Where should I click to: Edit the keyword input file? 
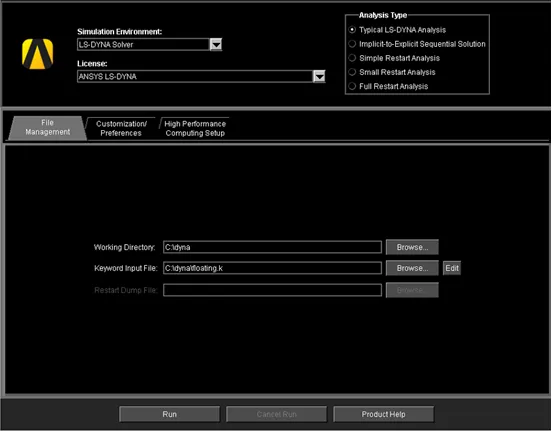click(452, 268)
